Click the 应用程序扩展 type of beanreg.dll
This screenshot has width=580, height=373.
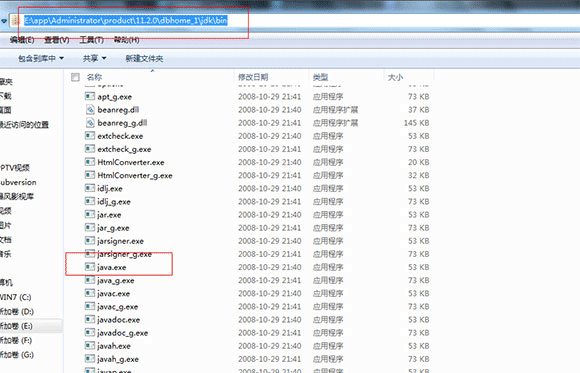point(335,110)
